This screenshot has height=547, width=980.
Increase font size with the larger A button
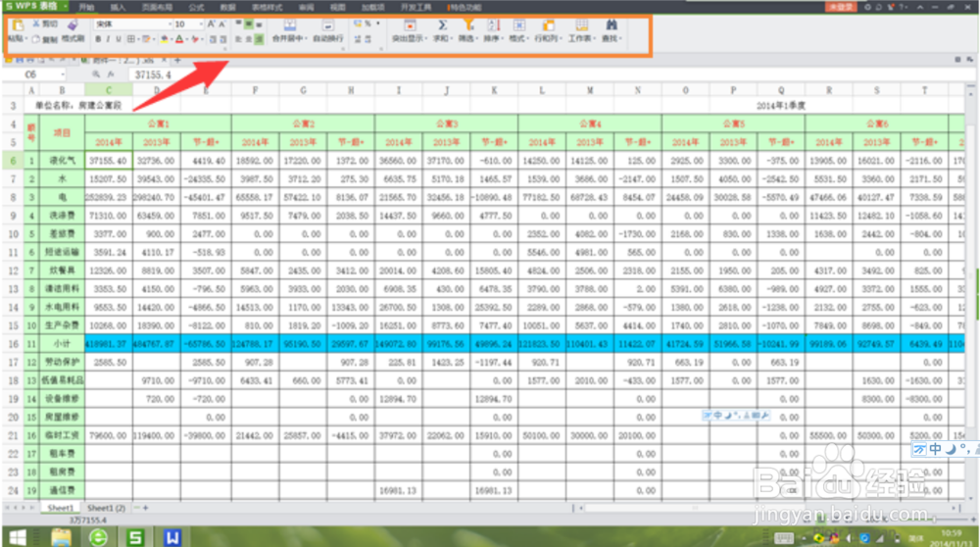(x=211, y=24)
